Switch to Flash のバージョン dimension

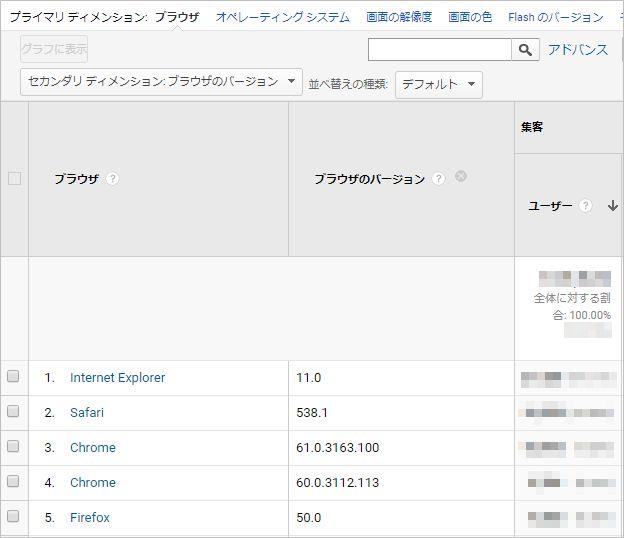coord(556,17)
